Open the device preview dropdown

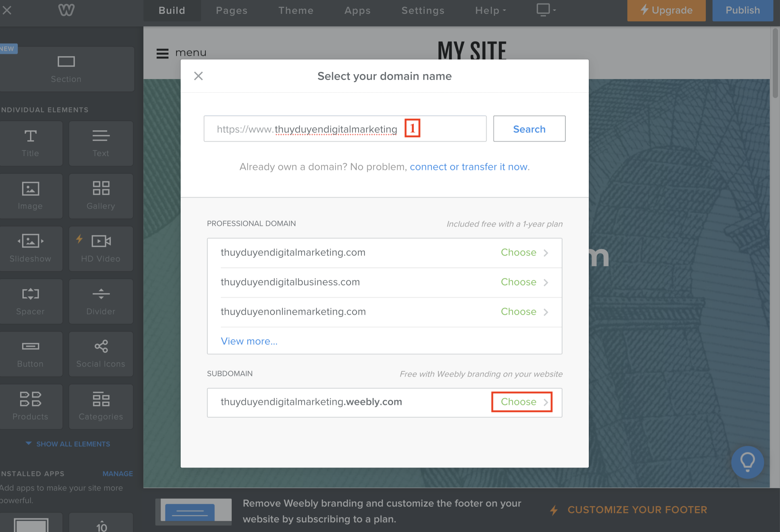click(546, 10)
